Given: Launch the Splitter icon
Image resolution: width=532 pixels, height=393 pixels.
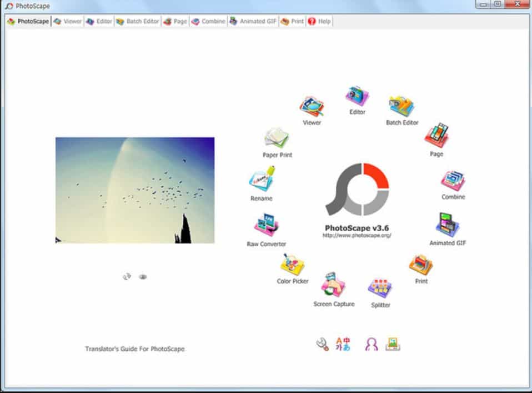Looking at the screenshot, I should tap(380, 288).
